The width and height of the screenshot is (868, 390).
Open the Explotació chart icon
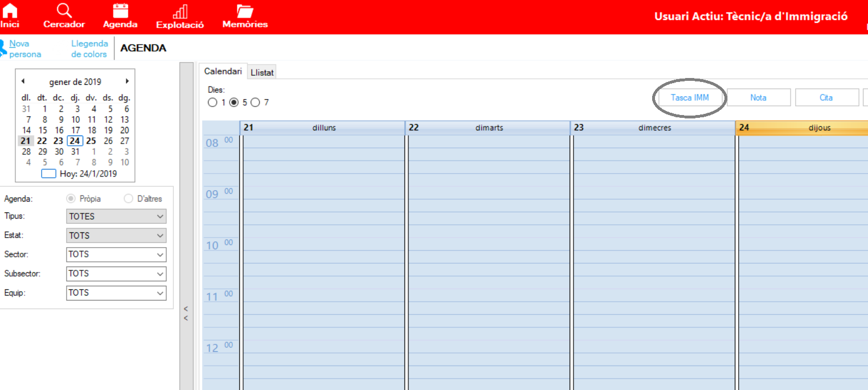[180, 11]
